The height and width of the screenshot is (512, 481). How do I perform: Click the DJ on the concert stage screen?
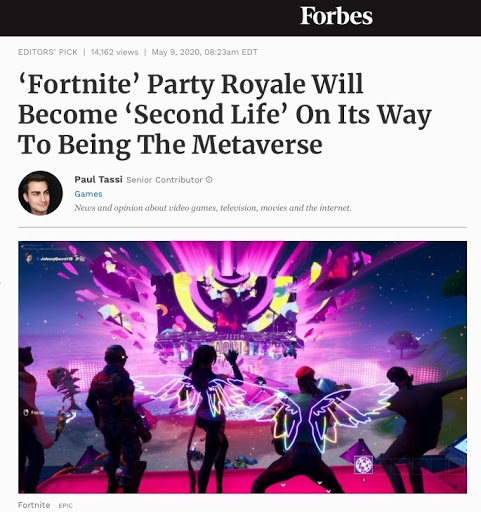(229, 310)
